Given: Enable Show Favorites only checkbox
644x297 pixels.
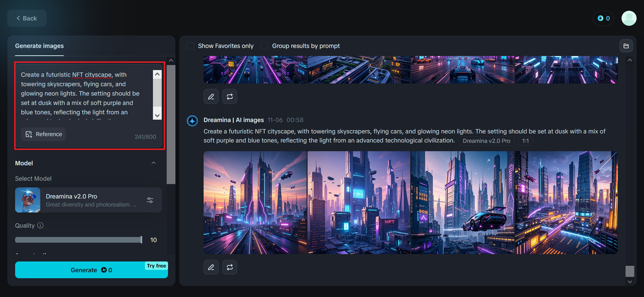Looking at the screenshot, I should click(190, 46).
